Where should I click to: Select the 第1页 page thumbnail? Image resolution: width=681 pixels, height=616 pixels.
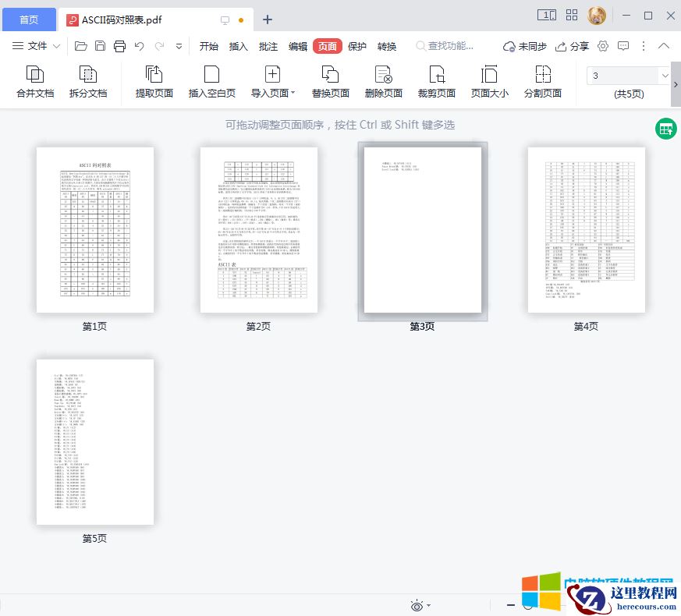pos(95,230)
